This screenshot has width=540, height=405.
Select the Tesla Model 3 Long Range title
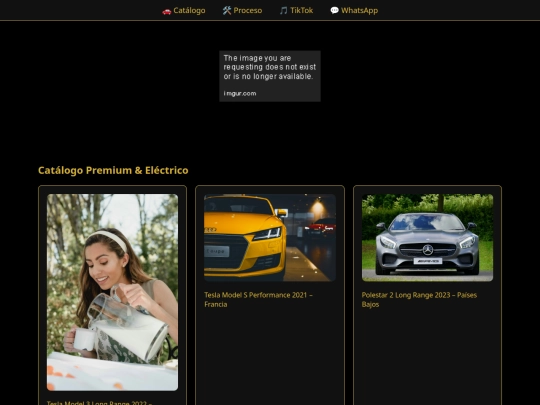(100, 402)
